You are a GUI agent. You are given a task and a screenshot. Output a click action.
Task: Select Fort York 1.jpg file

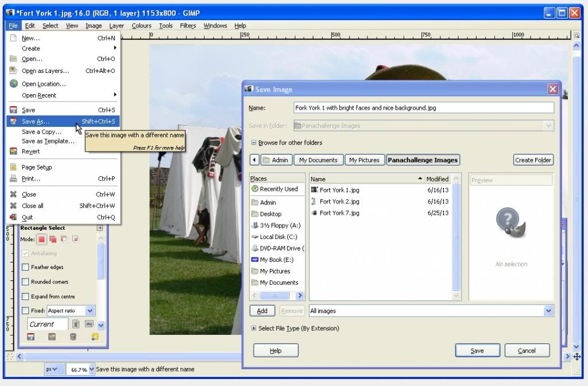click(x=381, y=190)
